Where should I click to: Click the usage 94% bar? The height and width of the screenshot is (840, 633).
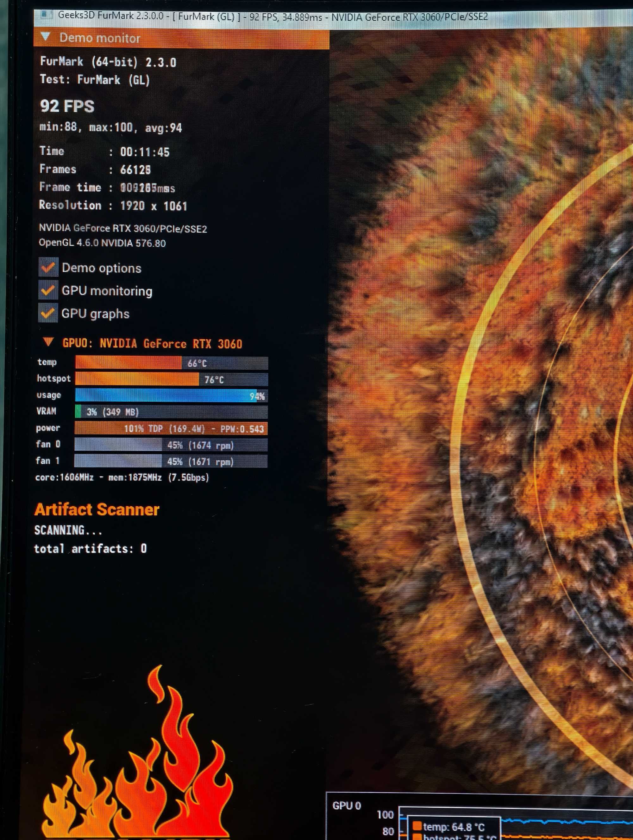[x=171, y=396]
